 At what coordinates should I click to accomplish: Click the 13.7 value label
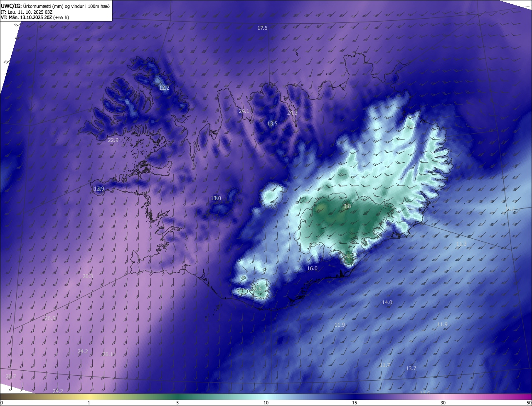click(x=411, y=369)
